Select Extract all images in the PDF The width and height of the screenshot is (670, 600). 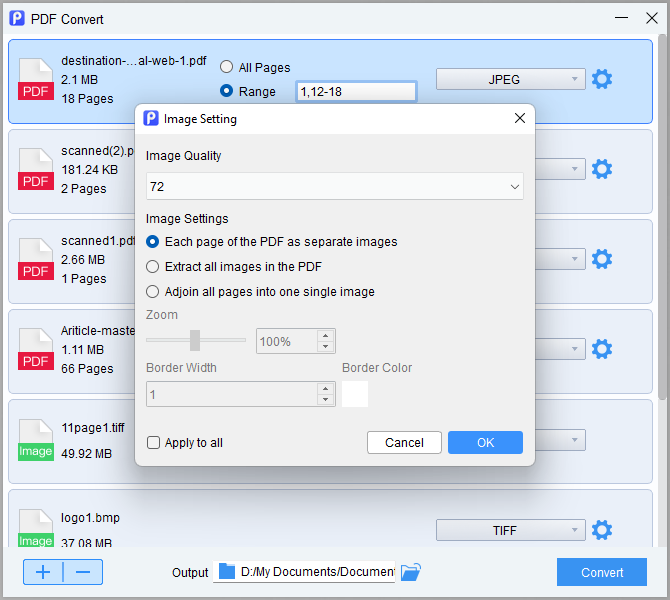(153, 267)
